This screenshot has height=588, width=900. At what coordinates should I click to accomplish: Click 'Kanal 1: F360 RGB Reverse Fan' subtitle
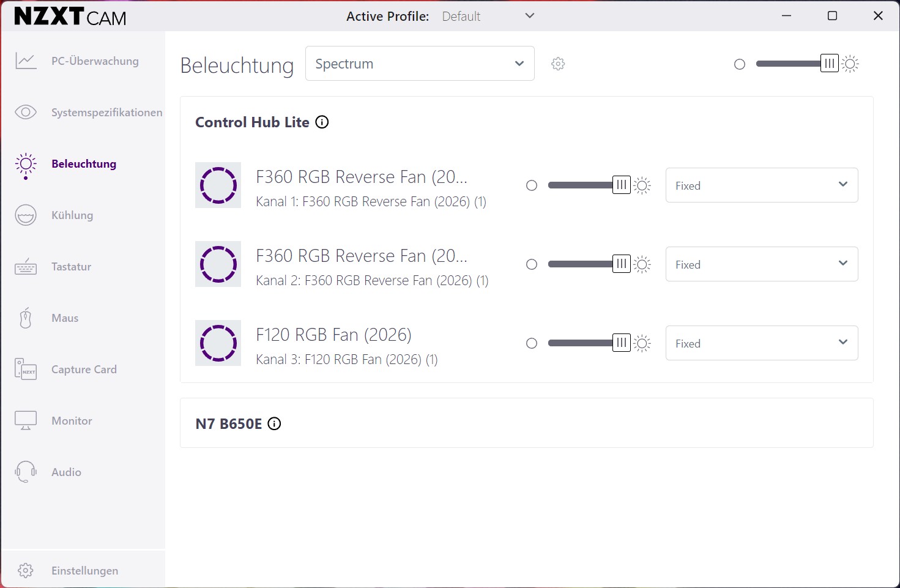point(371,202)
